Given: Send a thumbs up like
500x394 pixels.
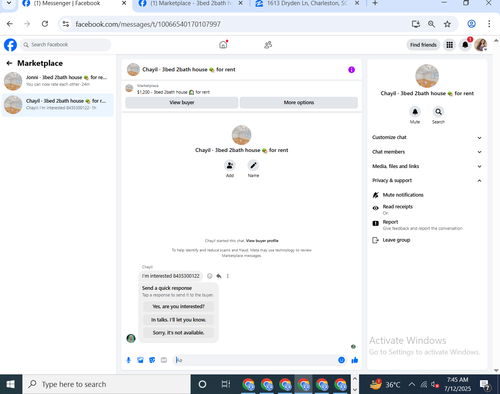Looking at the screenshot, I should (x=355, y=360).
